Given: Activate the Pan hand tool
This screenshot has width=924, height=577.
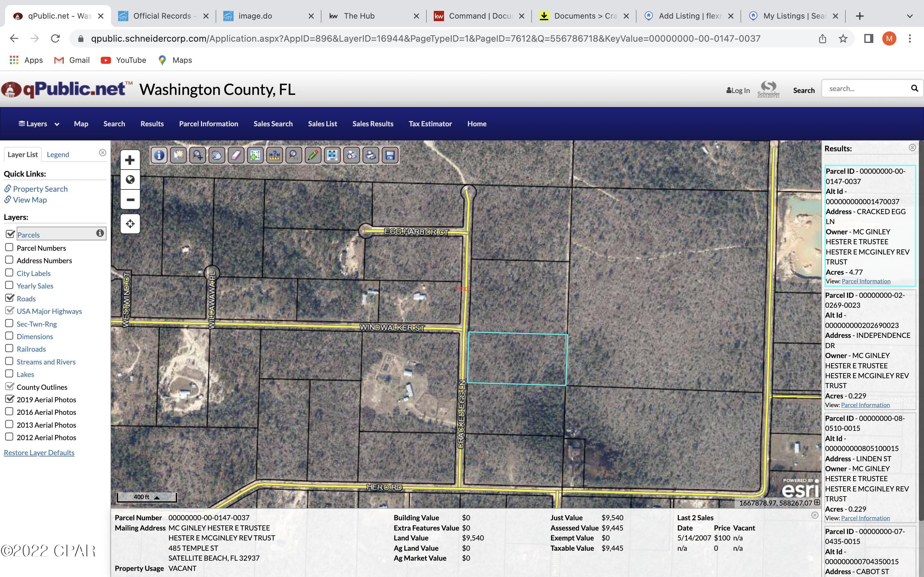Looking at the screenshot, I should 217,155.
